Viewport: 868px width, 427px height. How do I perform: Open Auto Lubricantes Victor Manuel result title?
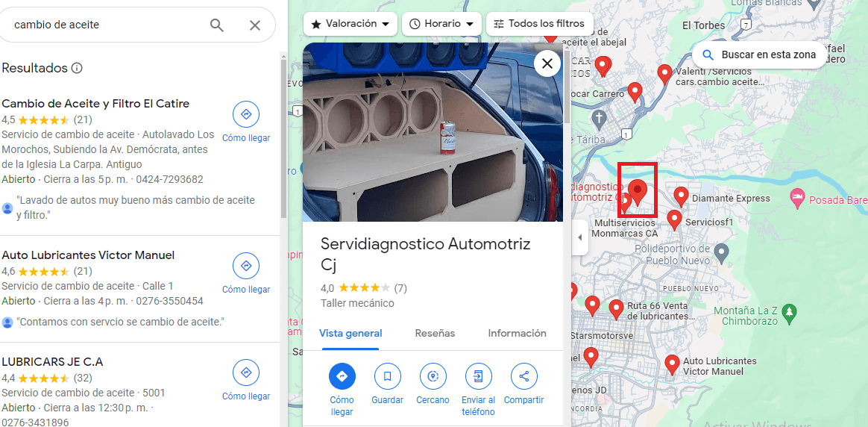[x=88, y=255]
